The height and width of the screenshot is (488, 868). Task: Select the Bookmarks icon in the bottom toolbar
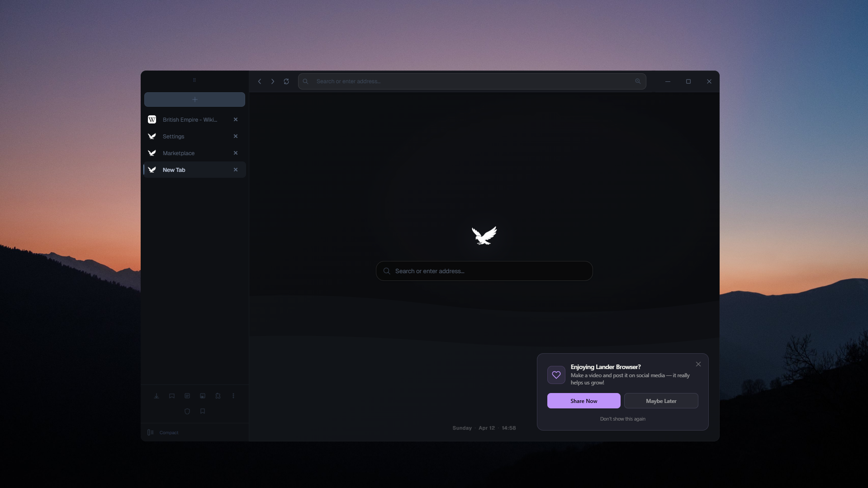(172, 396)
